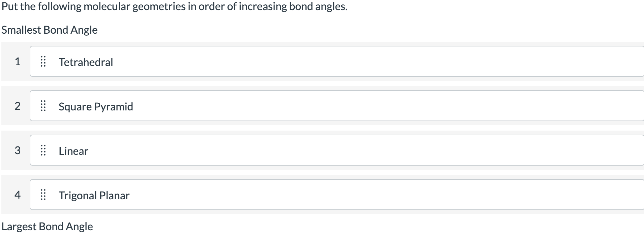
Task: Click the drag handle next to Linear
Action: tap(43, 150)
